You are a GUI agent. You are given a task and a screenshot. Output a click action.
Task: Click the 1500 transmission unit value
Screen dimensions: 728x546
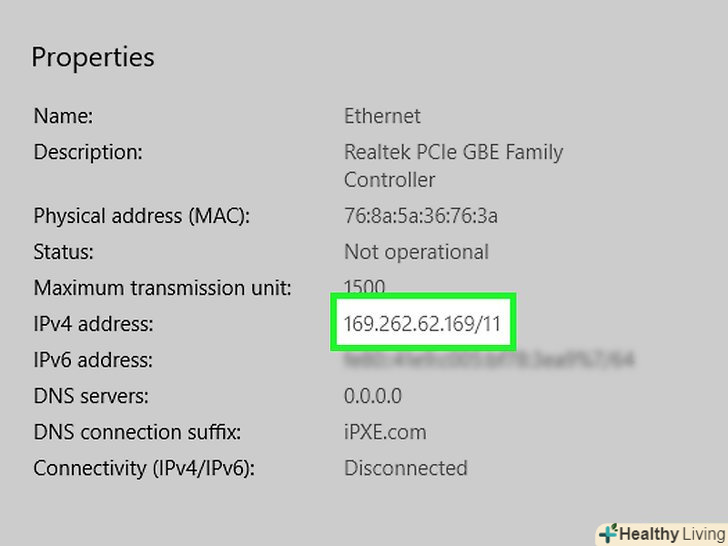364,288
